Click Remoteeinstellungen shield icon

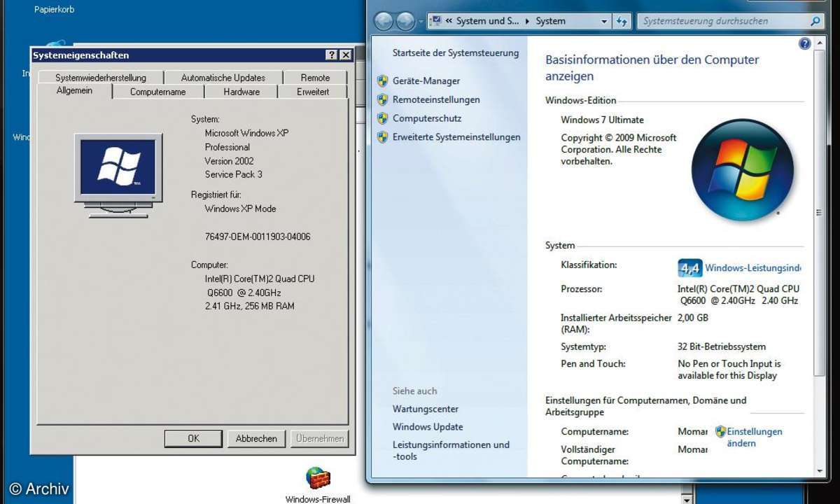pyautogui.click(x=382, y=100)
